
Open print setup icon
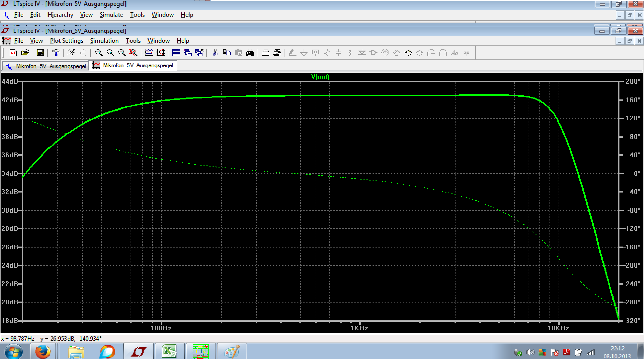[266, 53]
